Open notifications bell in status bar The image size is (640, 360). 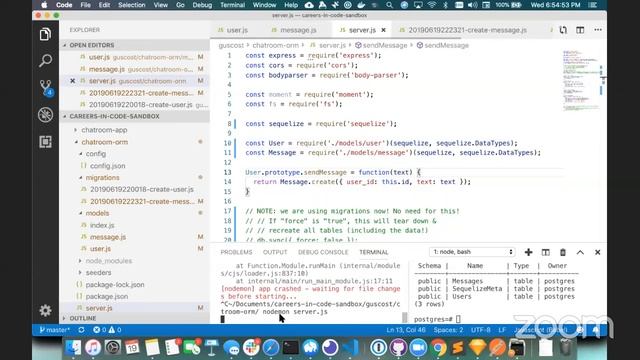pos(596,330)
